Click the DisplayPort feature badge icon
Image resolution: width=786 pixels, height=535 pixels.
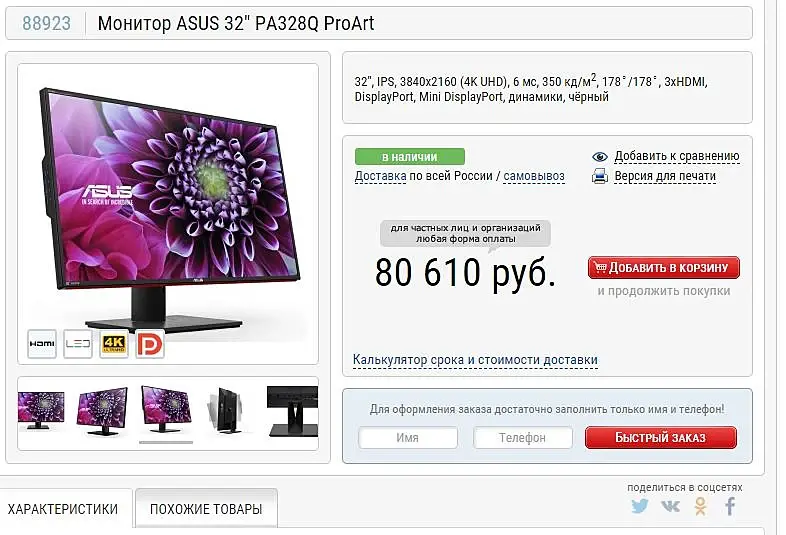[150, 343]
